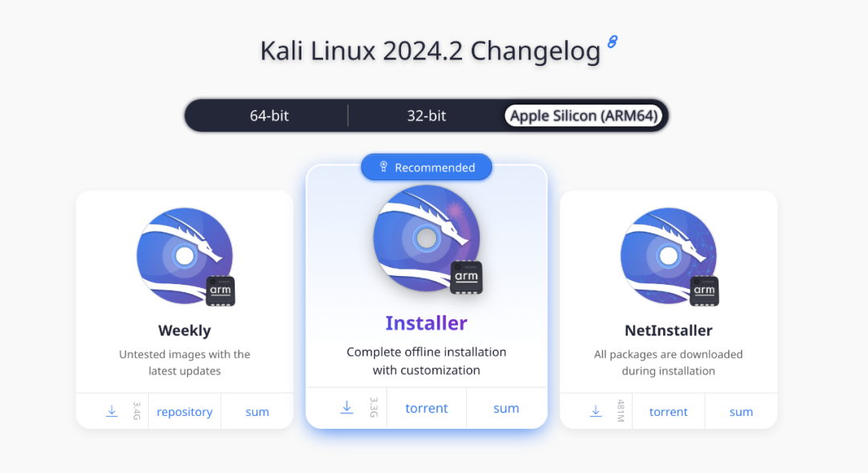Click the Installer card title

pos(426,323)
